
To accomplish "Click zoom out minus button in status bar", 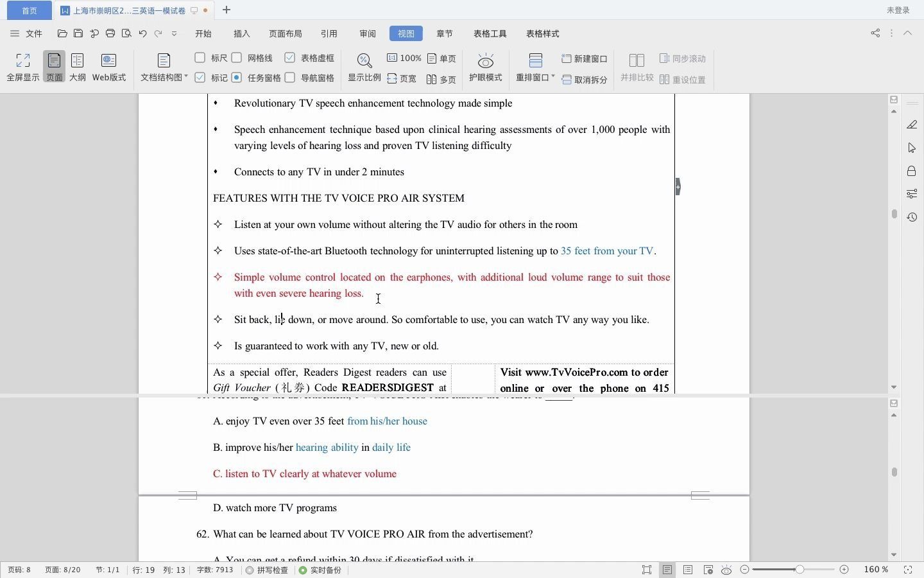I will coord(744,570).
